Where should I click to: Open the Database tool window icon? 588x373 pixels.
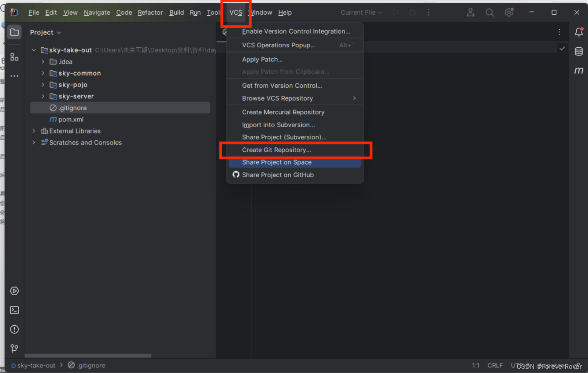click(579, 51)
